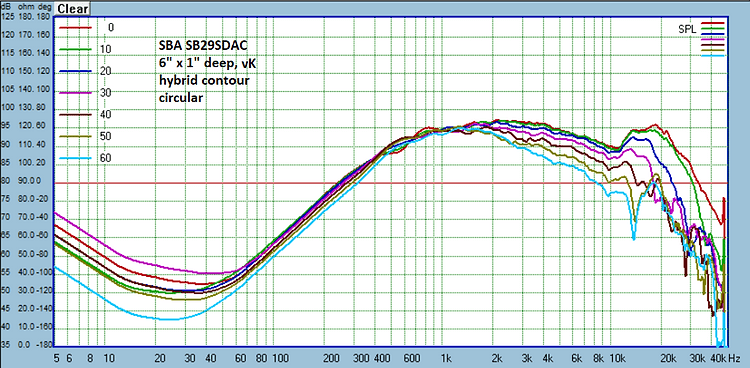Image resolution: width=750 pixels, height=368 pixels.
Task: Select the brown 40 degree legend line
Action: pyautogui.click(x=75, y=115)
